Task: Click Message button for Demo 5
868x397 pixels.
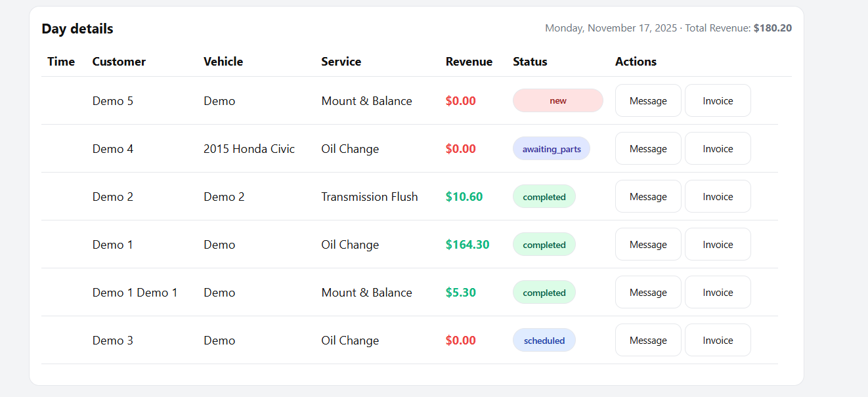Action: coord(647,100)
